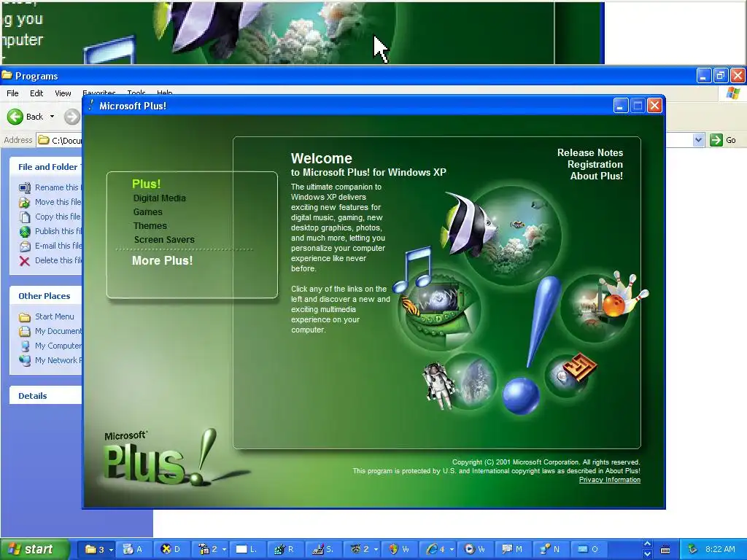Open View menu in Programs window
The height and width of the screenshot is (560, 747).
(x=63, y=93)
